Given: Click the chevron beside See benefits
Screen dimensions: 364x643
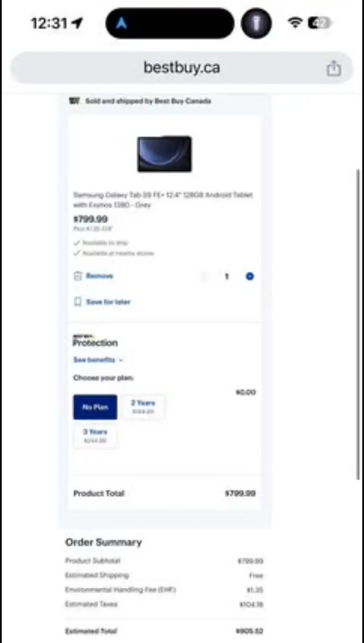Looking at the screenshot, I should (121, 360).
